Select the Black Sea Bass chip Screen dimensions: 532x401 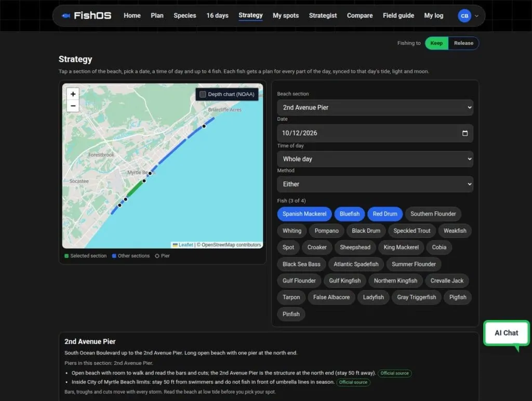(x=301, y=264)
